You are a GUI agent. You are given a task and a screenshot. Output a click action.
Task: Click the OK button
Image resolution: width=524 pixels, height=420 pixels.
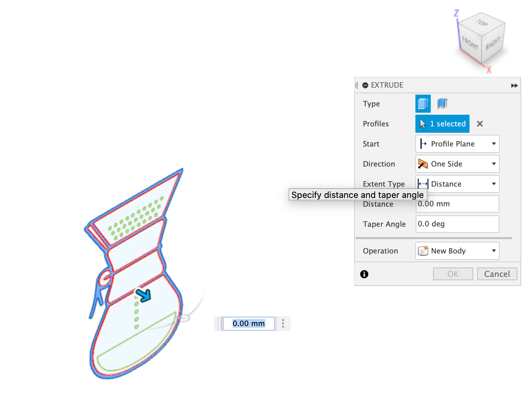point(453,274)
